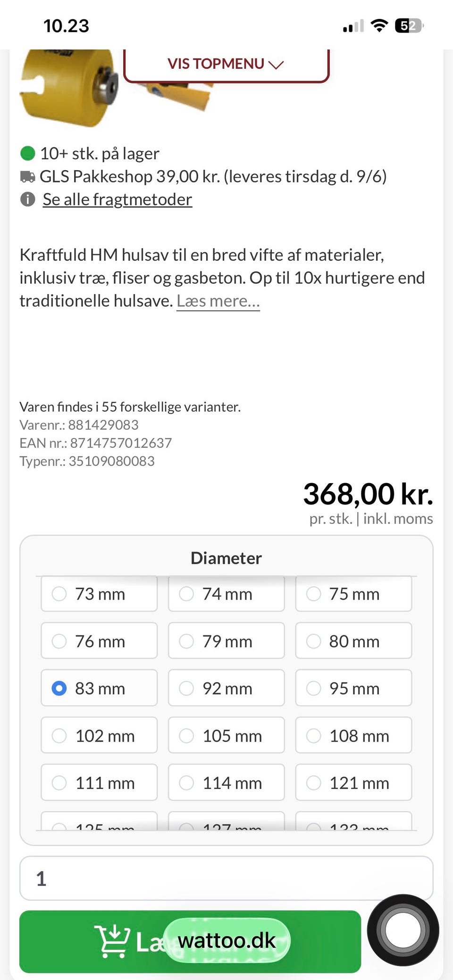Open the yellow hole saw product thumbnail
453x980 pixels.
point(68,87)
